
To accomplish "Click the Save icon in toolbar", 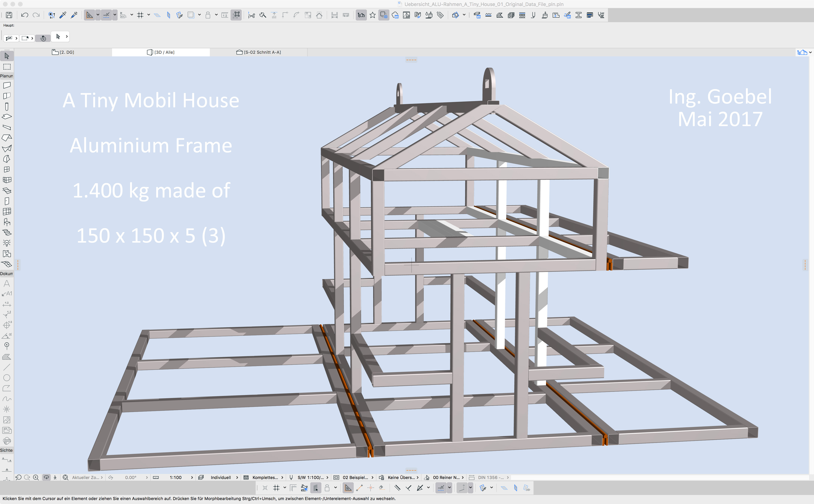I will tap(9, 15).
